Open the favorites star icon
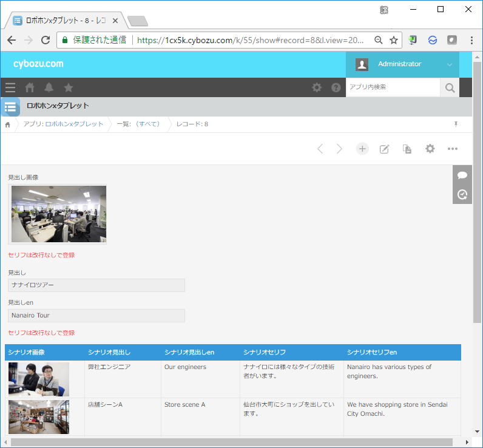 pyautogui.click(x=69, y=87)
